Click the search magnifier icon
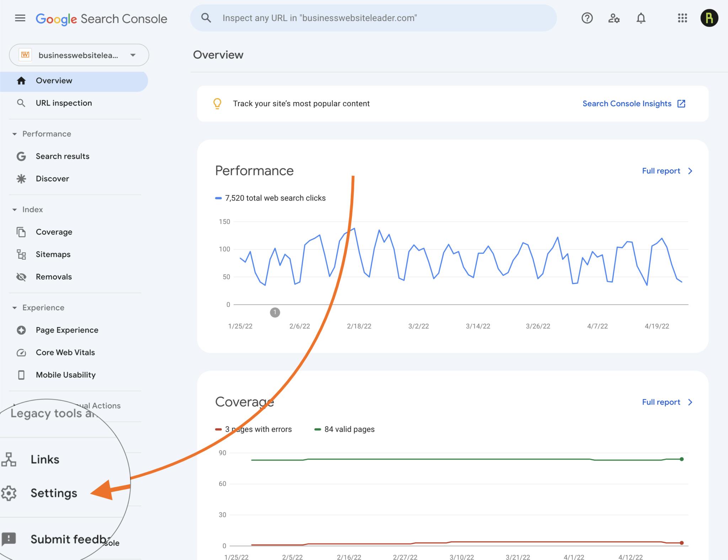Screen dimensions: 728x560 tap(206, 18)
